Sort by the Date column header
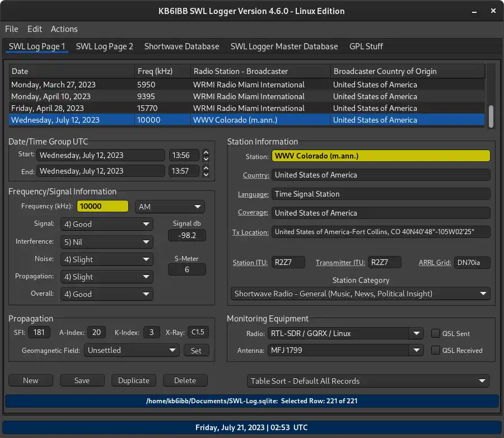This screenshot has width=504, height=438. [72, 71]
